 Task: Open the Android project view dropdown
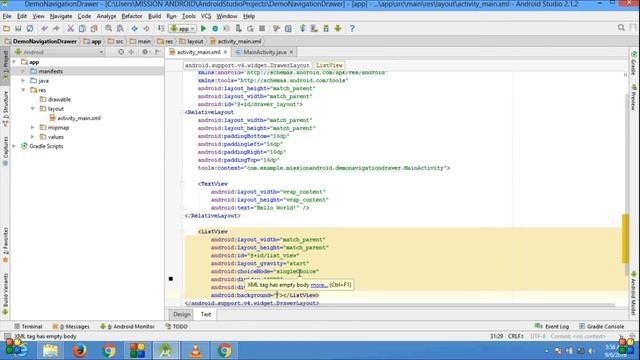point(59,52)
